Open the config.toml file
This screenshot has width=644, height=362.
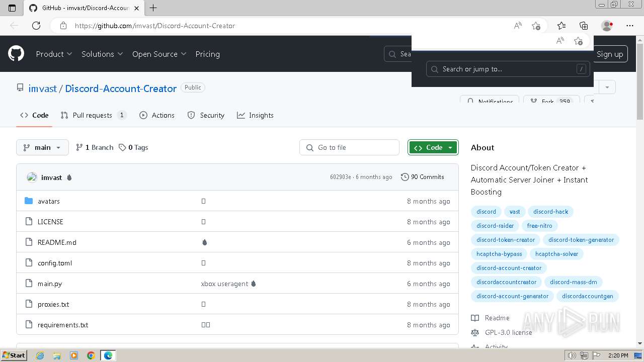pyautogui.click(x=54, y=263)
